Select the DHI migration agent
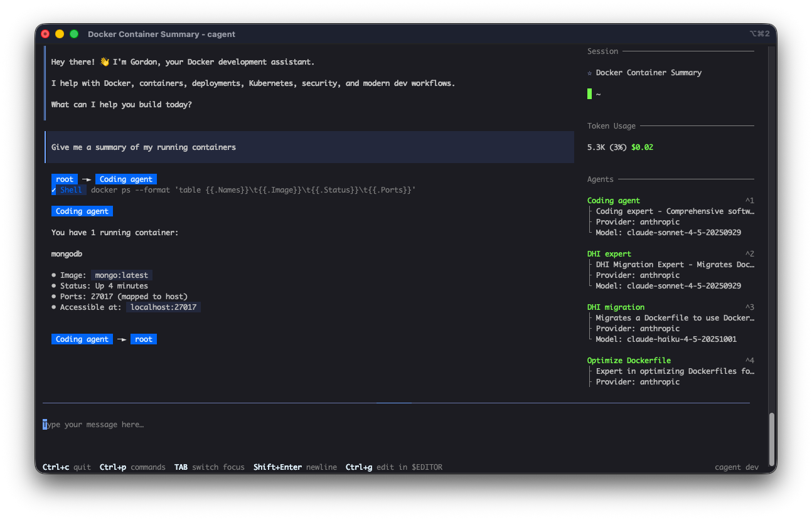812x520 pixels. pyautogui.click(x=615, y=307)
